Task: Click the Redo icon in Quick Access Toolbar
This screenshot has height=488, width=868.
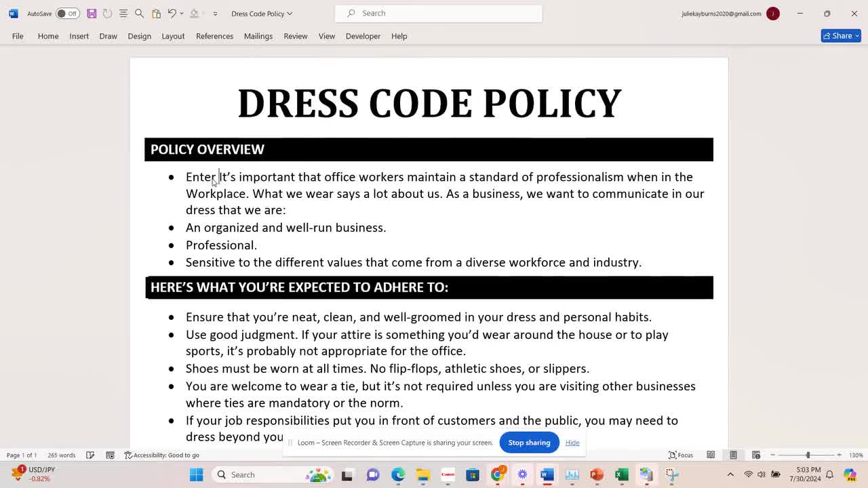Action: [x=107, y=14]
